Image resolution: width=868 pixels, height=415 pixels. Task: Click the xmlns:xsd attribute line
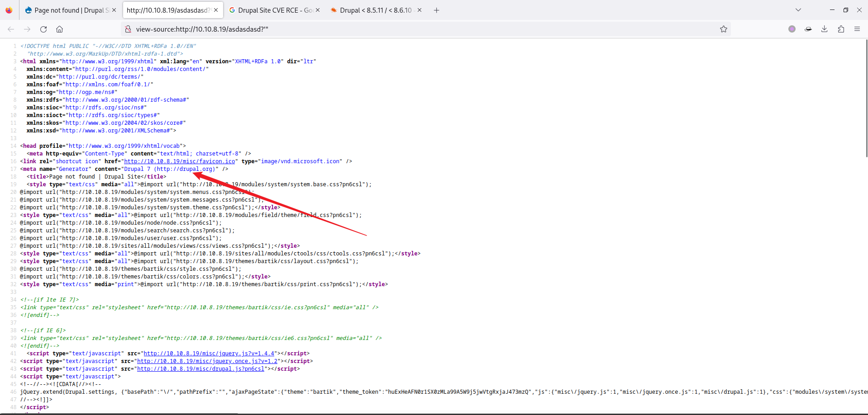point(101,131)
